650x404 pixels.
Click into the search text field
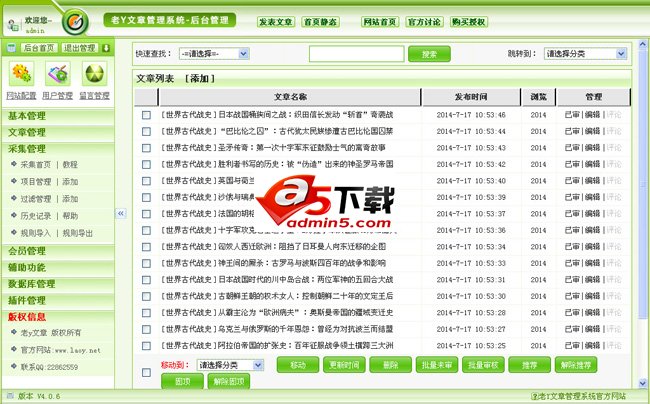pyautogui.click(x=357, y=54)
